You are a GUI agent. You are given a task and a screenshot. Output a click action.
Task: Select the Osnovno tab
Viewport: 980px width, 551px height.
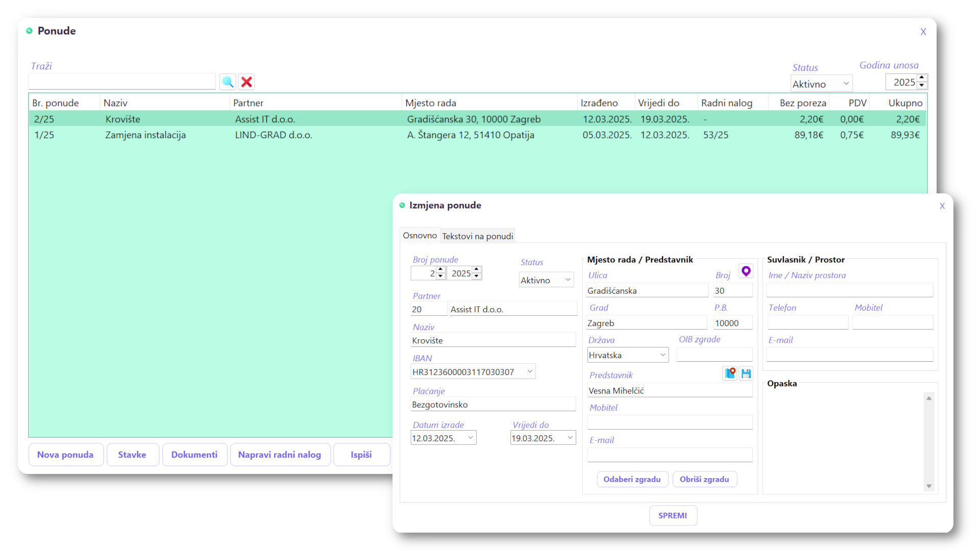420,236
